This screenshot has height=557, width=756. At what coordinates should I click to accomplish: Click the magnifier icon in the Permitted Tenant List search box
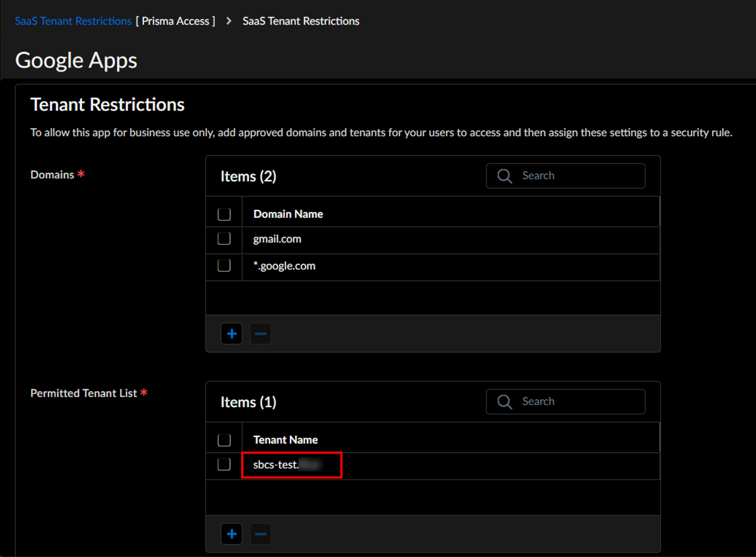coord(505,402)
